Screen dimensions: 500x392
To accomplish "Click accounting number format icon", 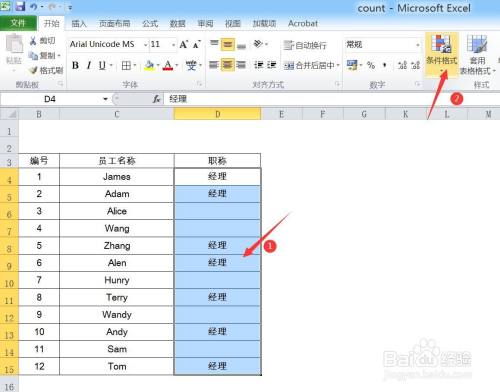I will pos(352,65).
